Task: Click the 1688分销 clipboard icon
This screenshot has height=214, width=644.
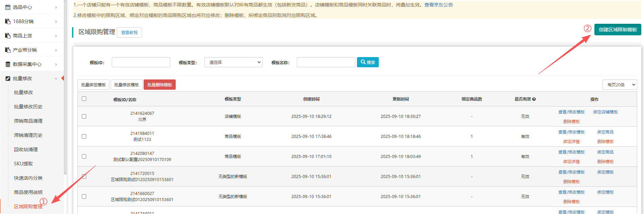Action: pos(8,21)
